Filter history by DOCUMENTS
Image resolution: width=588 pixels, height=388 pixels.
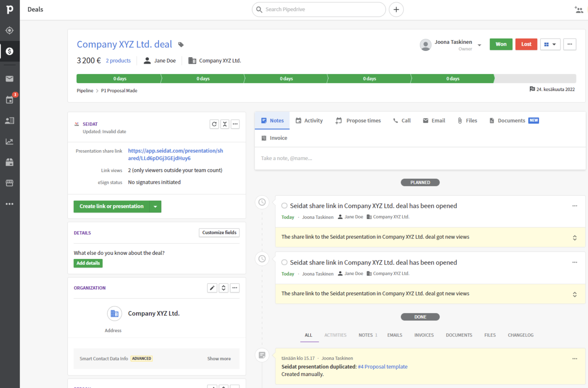(459, 335)
